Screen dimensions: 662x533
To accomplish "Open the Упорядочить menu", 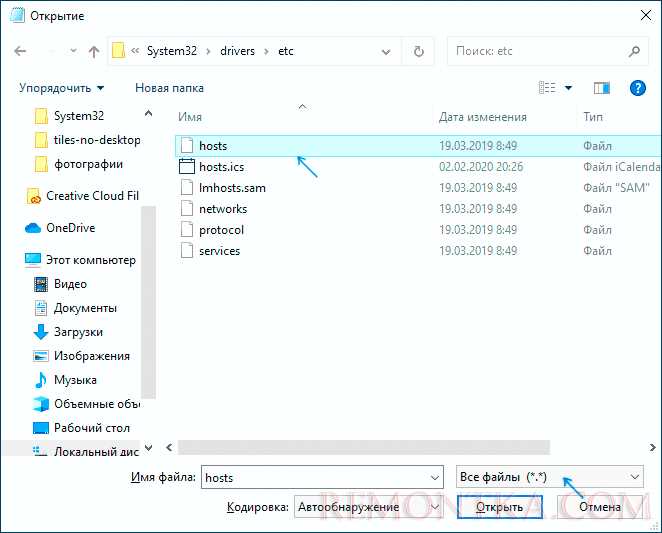I will (61, 88).
